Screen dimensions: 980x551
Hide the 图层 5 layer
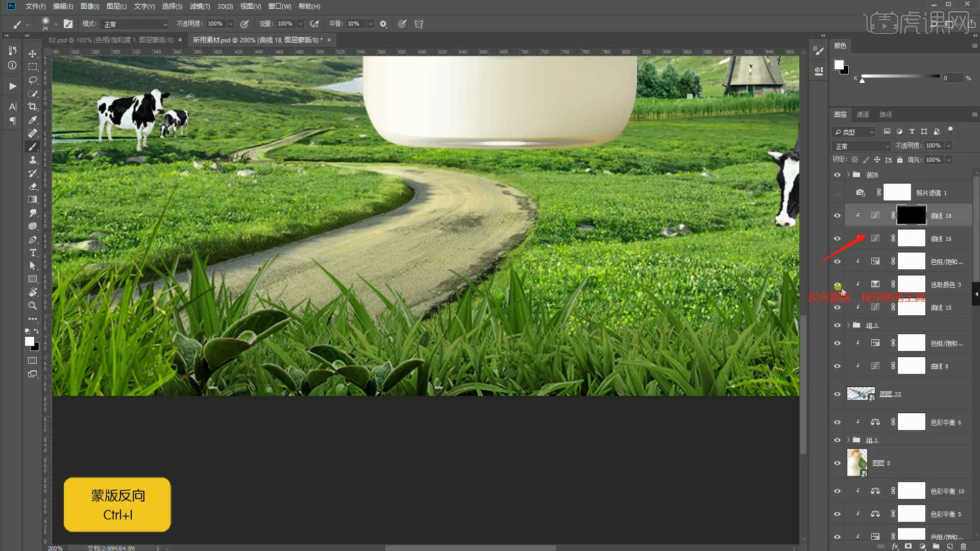pos(837,463)
